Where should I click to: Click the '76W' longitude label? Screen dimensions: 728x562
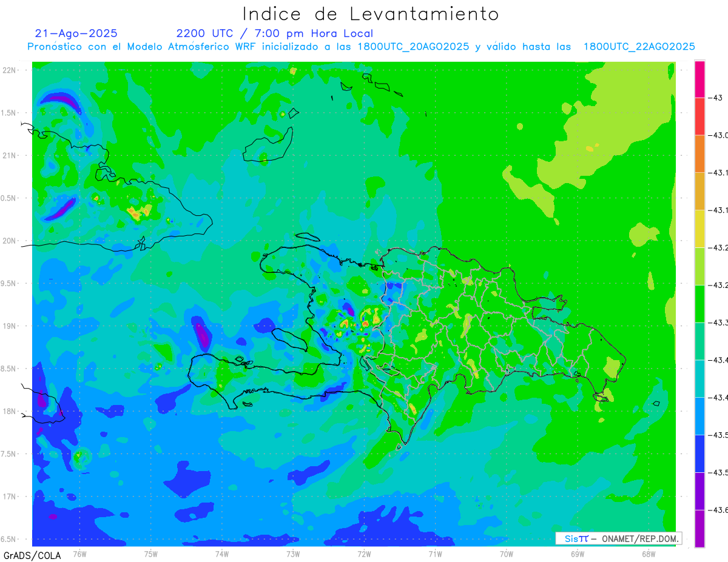coord(79,554)
